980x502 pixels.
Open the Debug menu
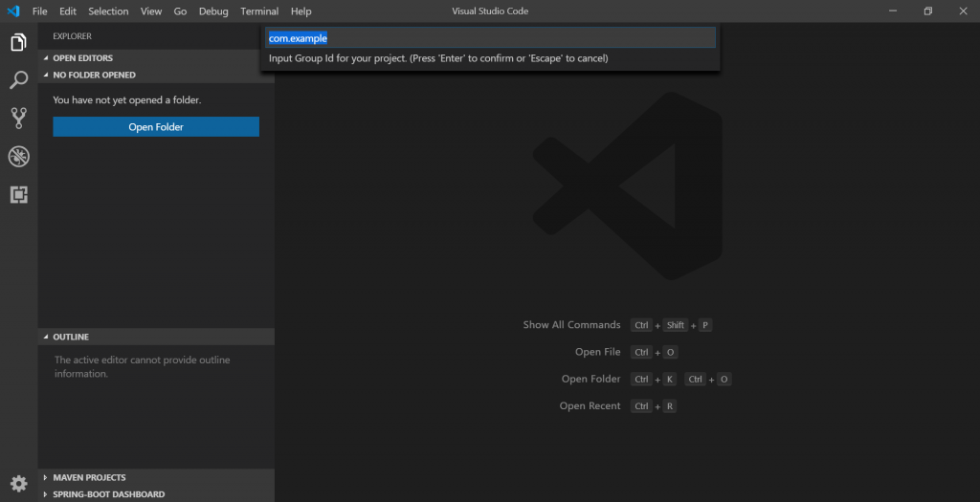pyautogui.click(x=213, y=11)
